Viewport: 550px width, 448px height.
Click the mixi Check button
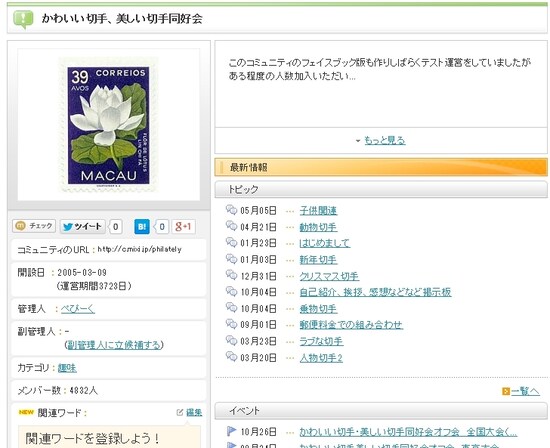coord(34,226)
